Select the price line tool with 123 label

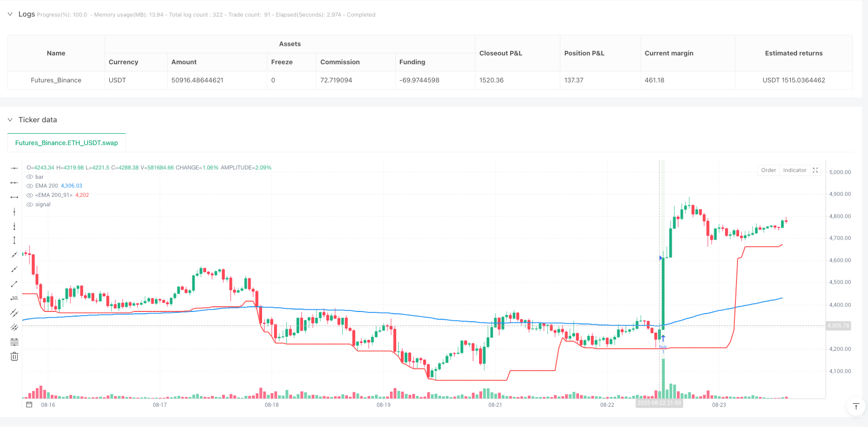pyautogui.click(x=15, y=298)
